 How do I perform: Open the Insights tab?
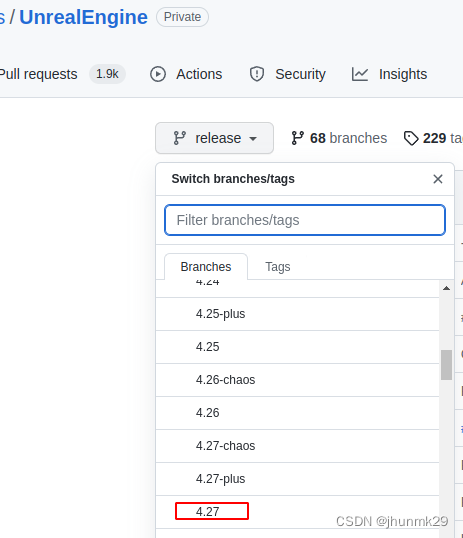[x=403, y=74]
